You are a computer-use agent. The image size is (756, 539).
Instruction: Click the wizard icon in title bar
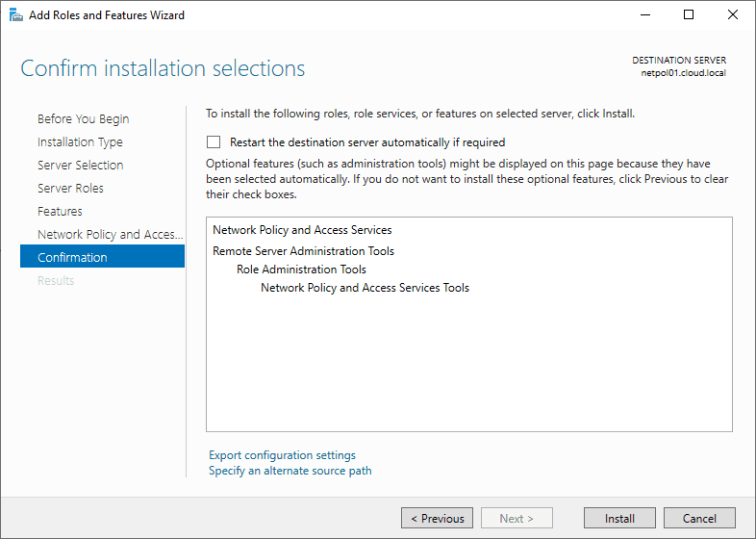coord(16,15)
